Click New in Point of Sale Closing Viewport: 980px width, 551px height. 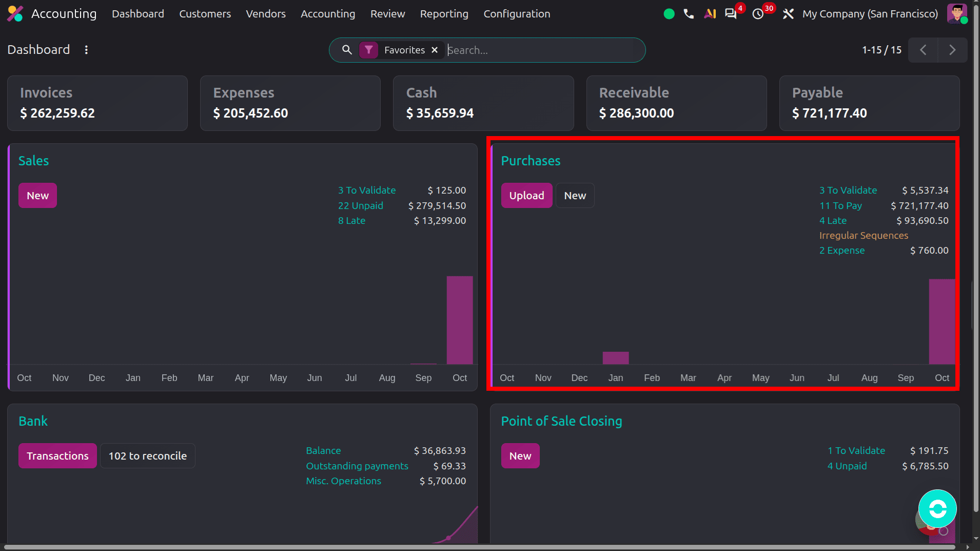tap(520, 456)
